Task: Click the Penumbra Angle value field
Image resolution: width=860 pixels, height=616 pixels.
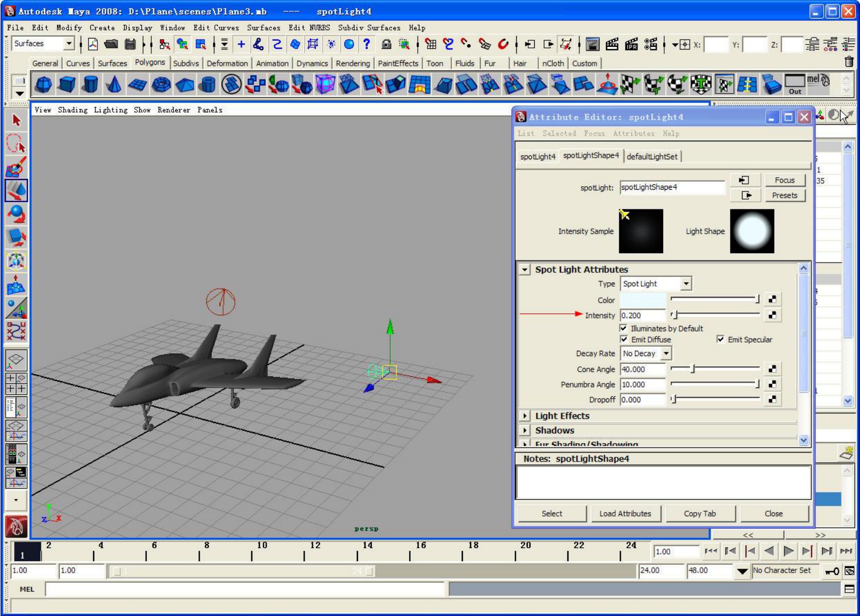Action: (642, 384)
